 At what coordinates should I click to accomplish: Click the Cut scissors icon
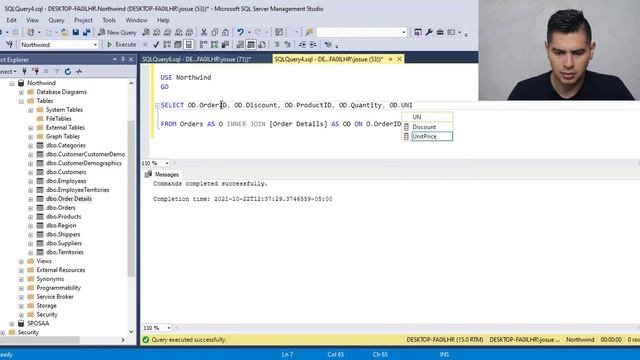click(204, 32)
